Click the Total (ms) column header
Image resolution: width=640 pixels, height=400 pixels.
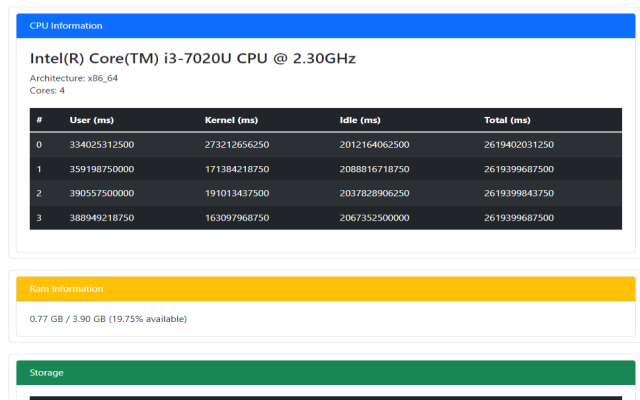point(507,120)
